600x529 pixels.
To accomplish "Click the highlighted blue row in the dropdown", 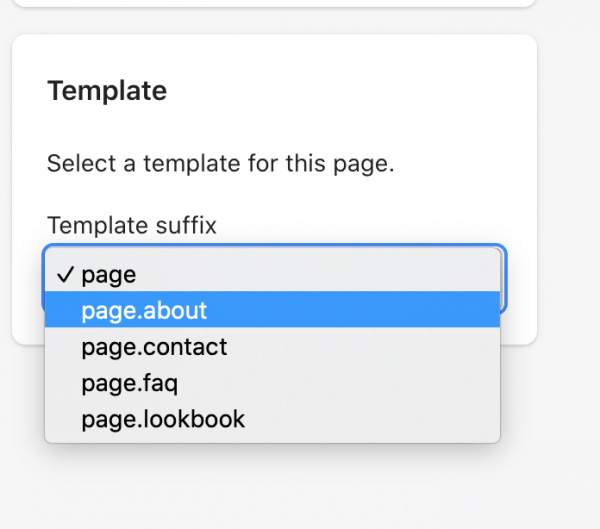I will point(272,309).
